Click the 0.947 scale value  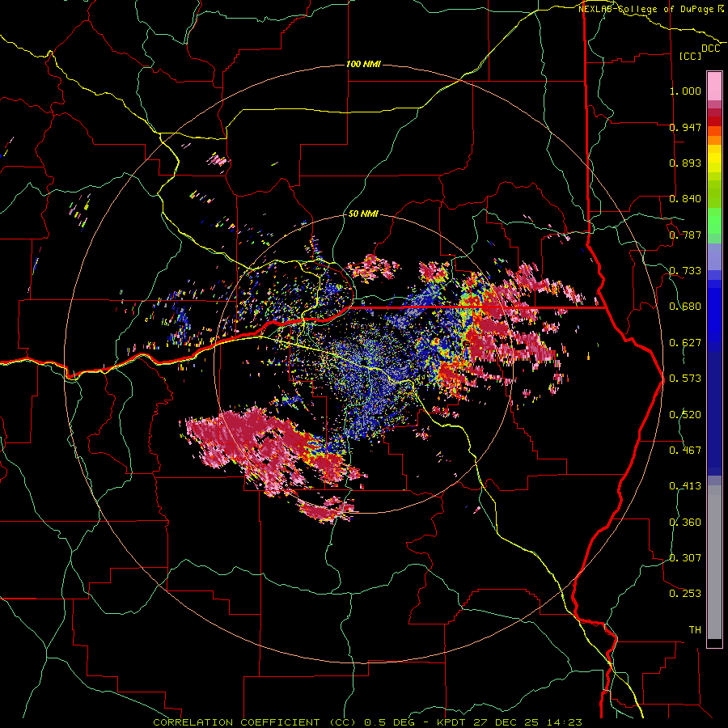[x=685, y=127]
